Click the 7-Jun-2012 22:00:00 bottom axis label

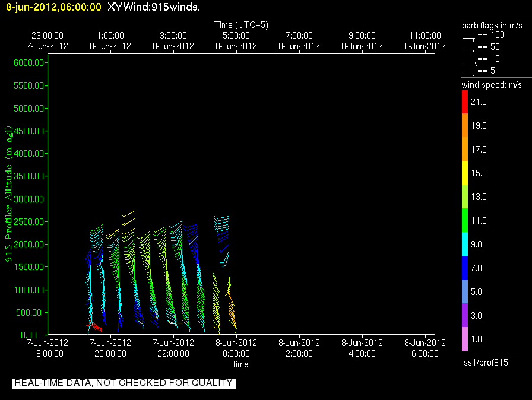tap(173, 348)
